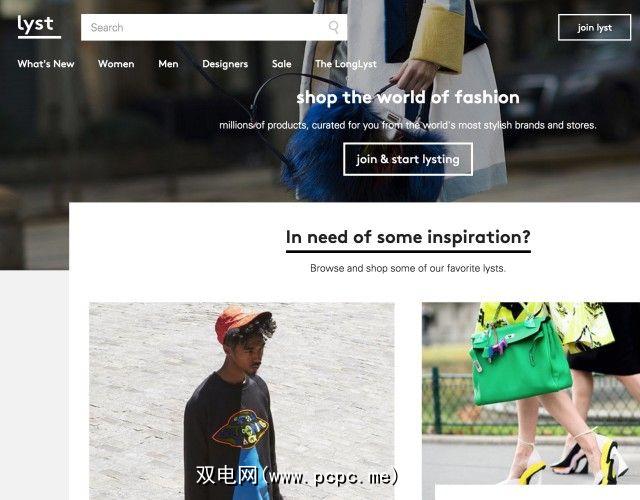Open the What's New menu
Image resolution: width=640 pixels, height=500 pixels.
(46, 64)
